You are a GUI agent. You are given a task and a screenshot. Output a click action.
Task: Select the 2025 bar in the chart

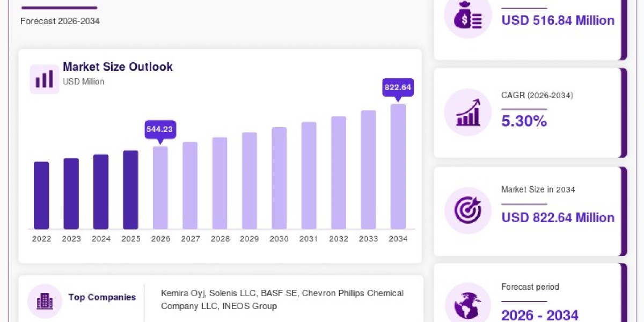[x=130, y=189]
